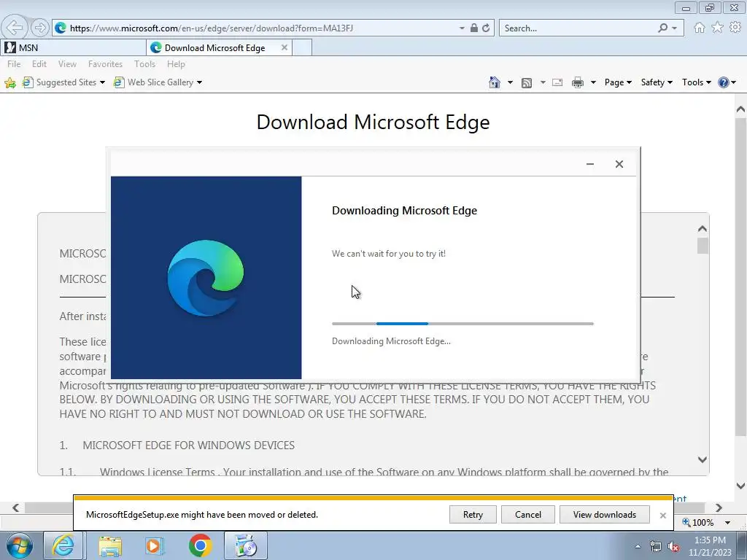Open the Home icon at top right
747x560 pixels.
click(x=700, y=28)
